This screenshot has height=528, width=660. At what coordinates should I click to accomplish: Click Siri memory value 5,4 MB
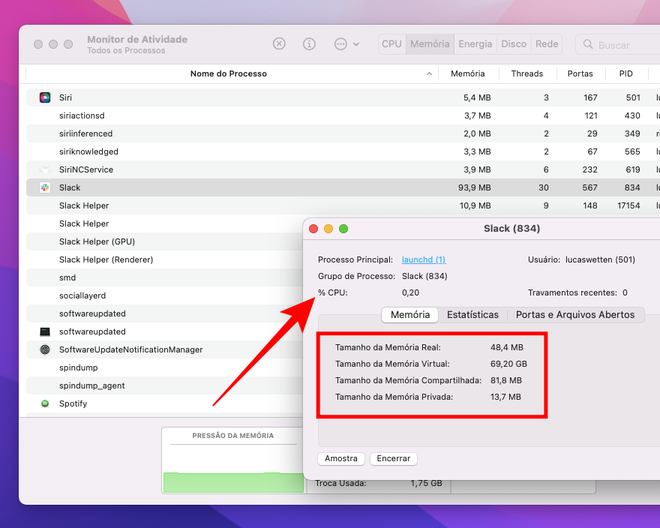pyautogui.click(x=477, y=98)
